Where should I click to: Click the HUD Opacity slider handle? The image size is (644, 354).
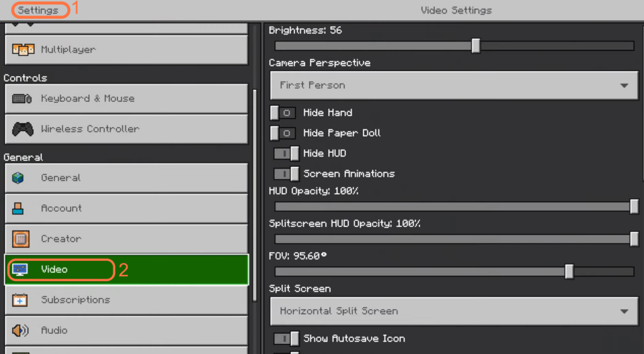634,207
